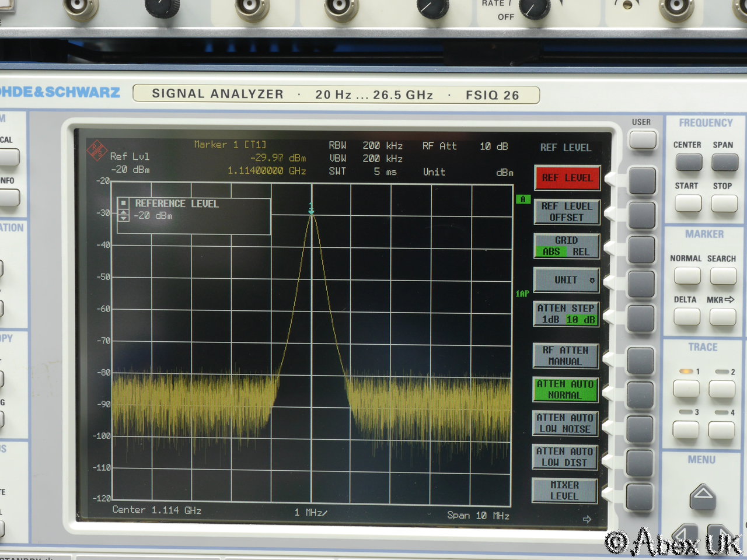This screenshot has width=747, height=560.
Task: Toggle the GRID ABS/REL softkey
Action: [x=566, y=246]
